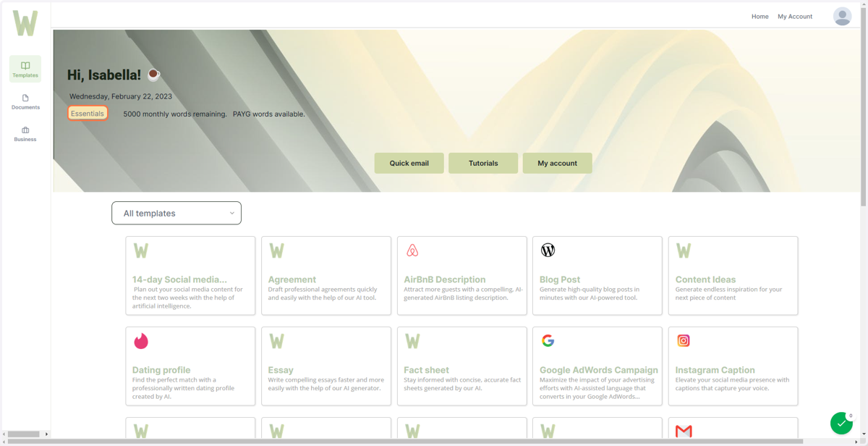This screenshot has width=868, height=446.
Task: Click the Quick email button
Action: [x=409, y=163]
